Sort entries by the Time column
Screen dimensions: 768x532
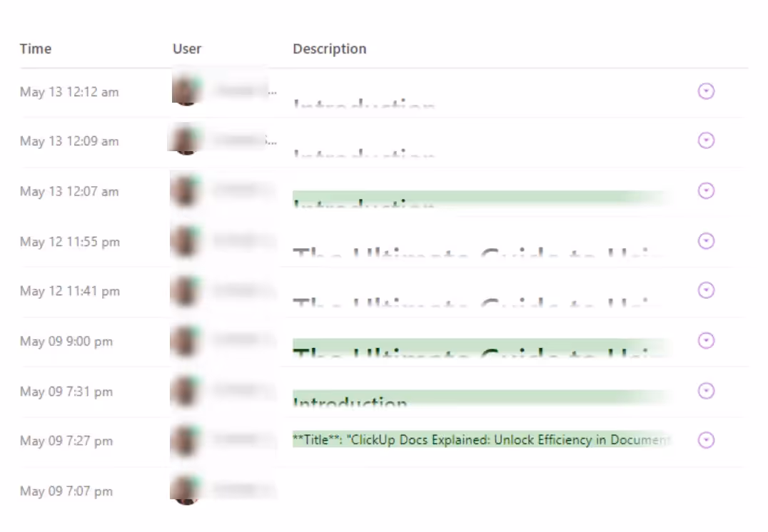(x=35, y=48)
